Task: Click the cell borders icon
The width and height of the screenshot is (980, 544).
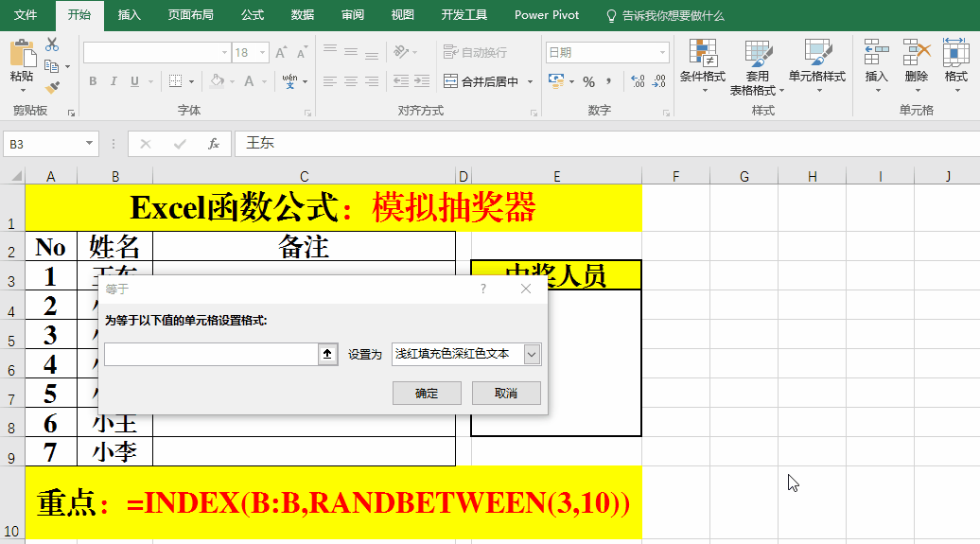Action: tap(176, 81)
